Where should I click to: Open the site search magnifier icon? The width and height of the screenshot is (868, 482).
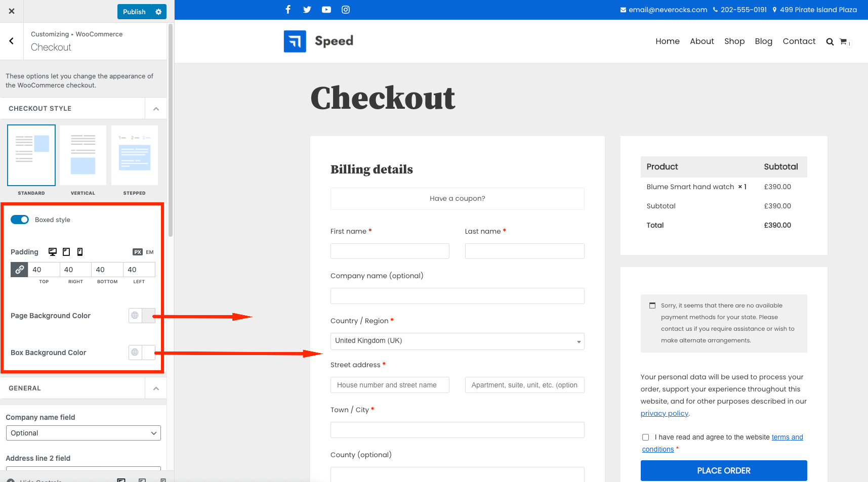[x=830, y=41]
